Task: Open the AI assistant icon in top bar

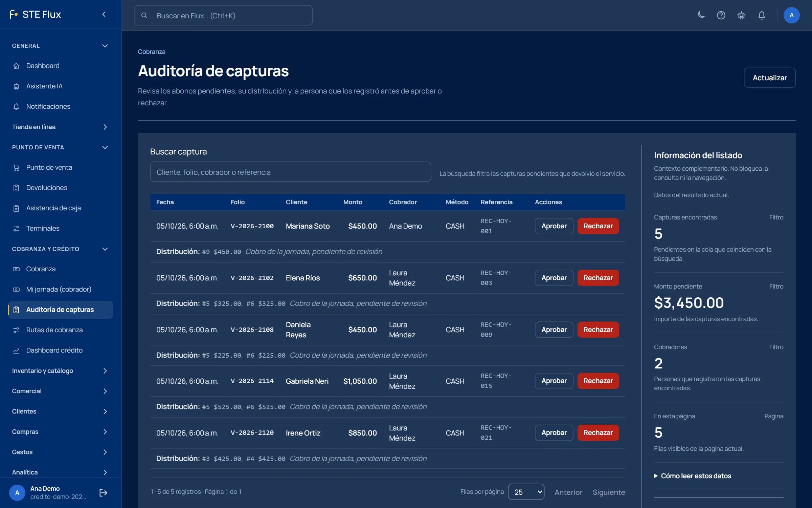Action: click(741, 15)
